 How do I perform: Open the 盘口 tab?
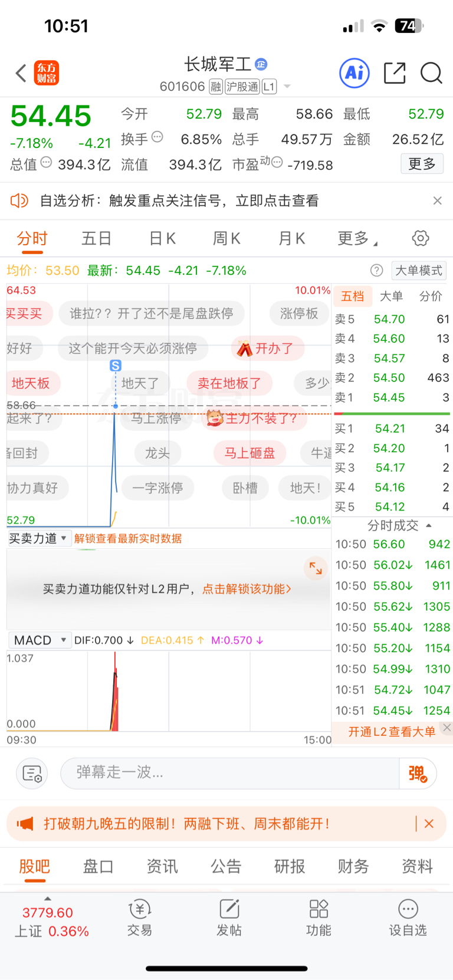(x=98, y=866)
